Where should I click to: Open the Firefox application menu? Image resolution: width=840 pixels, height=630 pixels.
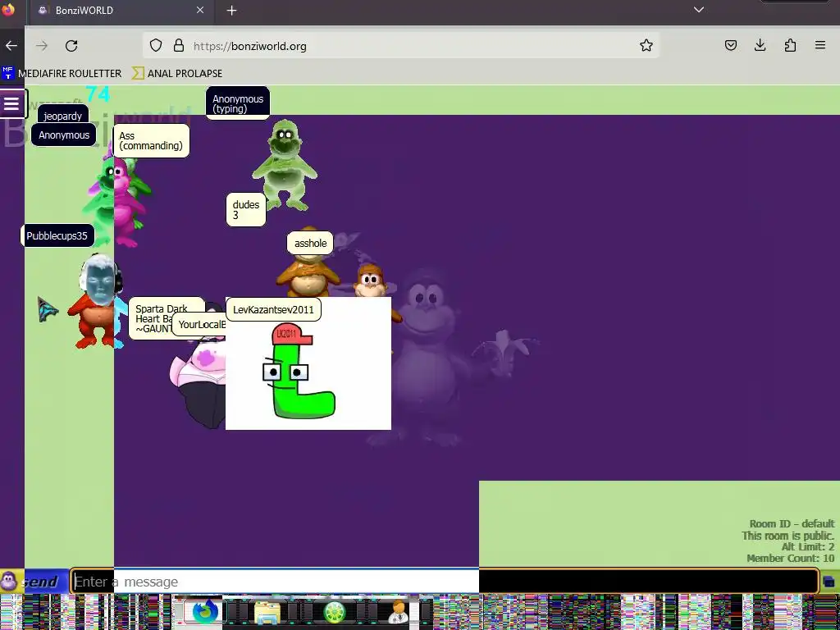coord(820,46)
